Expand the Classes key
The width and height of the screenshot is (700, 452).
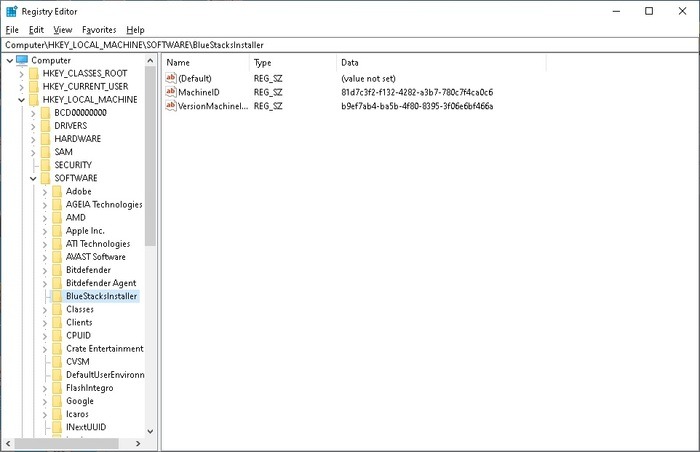pos(44,310)
